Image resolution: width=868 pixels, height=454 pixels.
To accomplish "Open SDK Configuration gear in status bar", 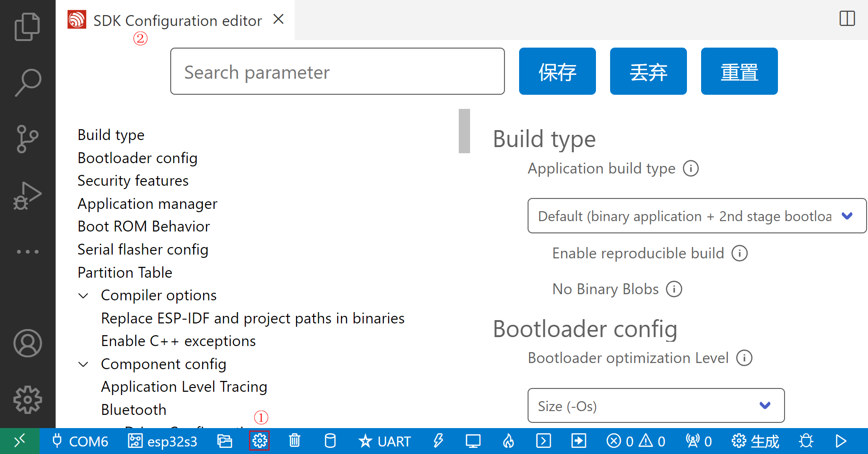I will 259,441.
